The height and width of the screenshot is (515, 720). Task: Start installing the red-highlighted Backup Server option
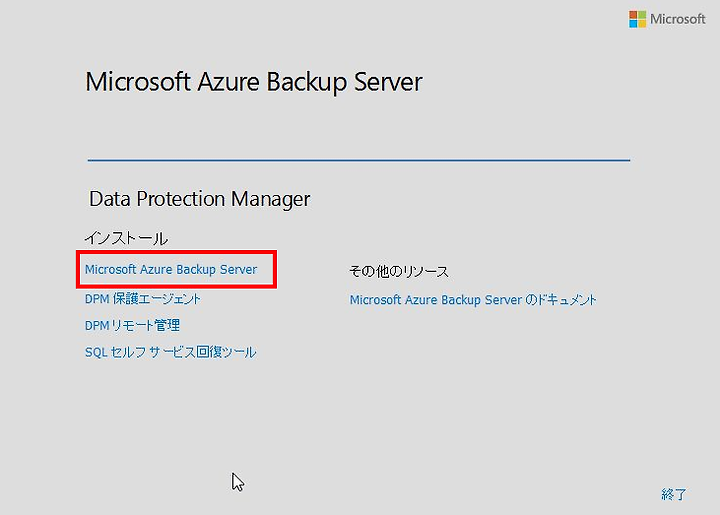171,269
